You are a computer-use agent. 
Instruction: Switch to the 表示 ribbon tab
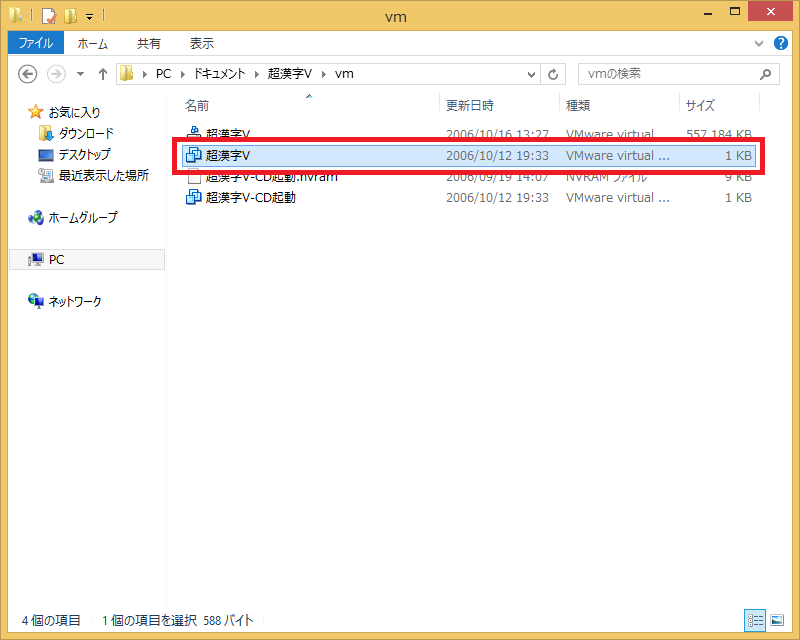tap(201, 43)
